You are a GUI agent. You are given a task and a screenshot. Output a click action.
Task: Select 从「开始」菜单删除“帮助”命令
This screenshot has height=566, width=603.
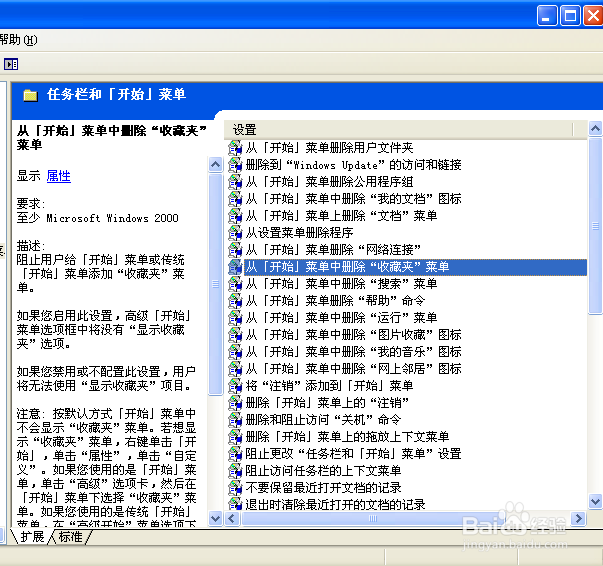(x=335, y=301)
